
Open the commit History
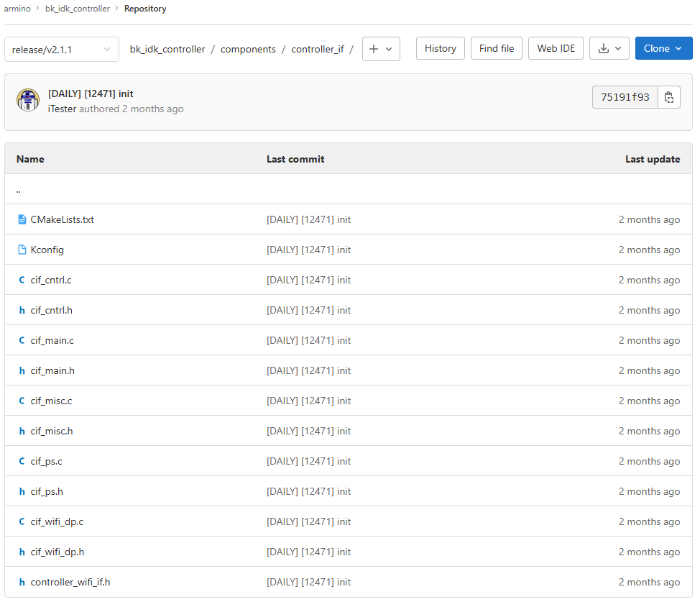pyautogui.click(x=440, y=48)
